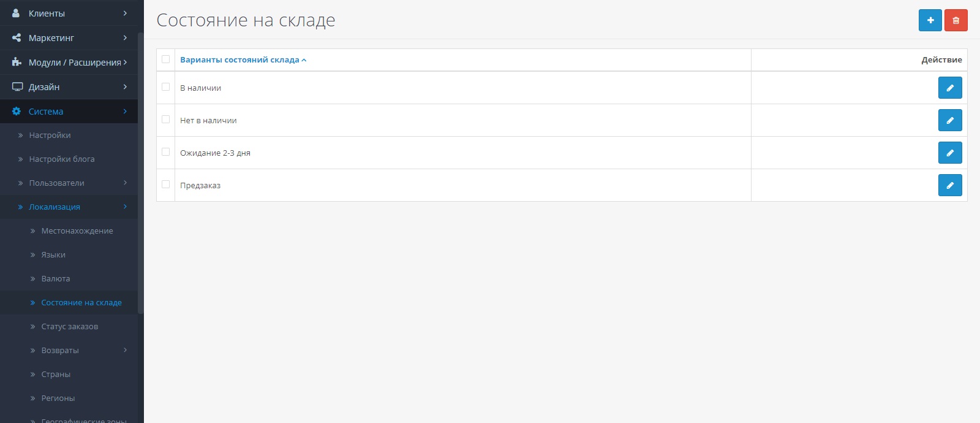Click the blue add stock status button
Viewport: 980px width, 423px height.
930,20
